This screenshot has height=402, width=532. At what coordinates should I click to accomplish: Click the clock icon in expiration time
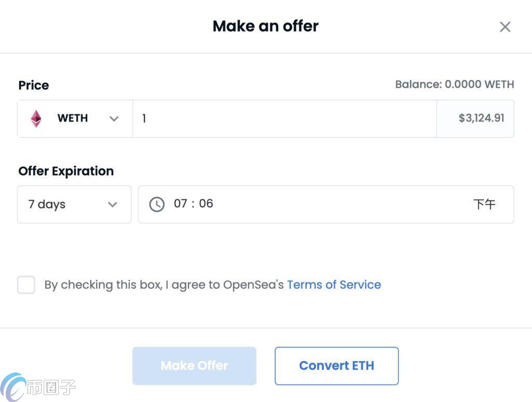pyautogui.click(x=157, y=204)
